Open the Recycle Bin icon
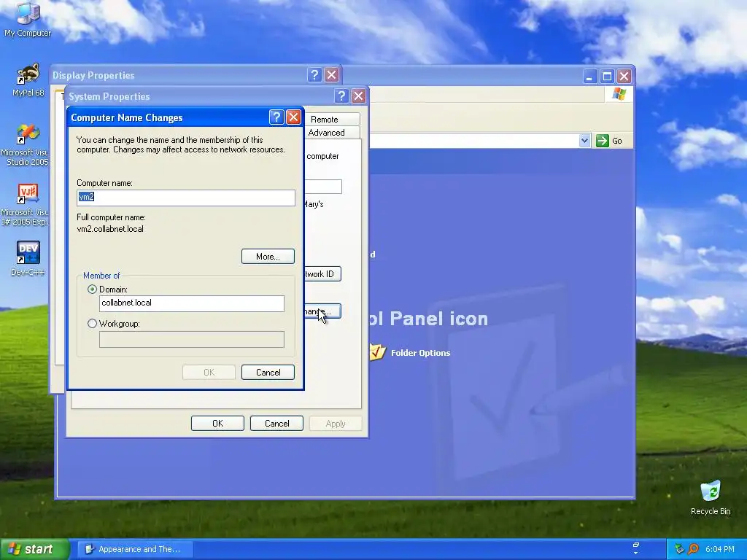The width and height of the screenshot is (747, 560). pos(711,497)
